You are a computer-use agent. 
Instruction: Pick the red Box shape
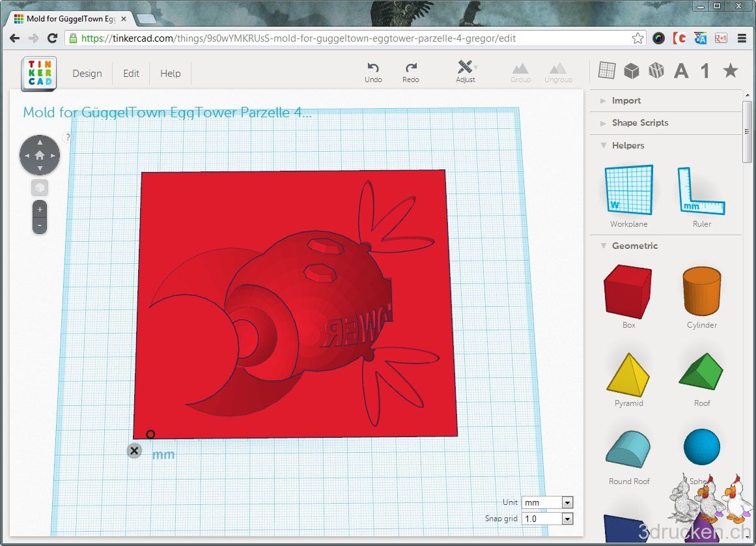(628, 291)
